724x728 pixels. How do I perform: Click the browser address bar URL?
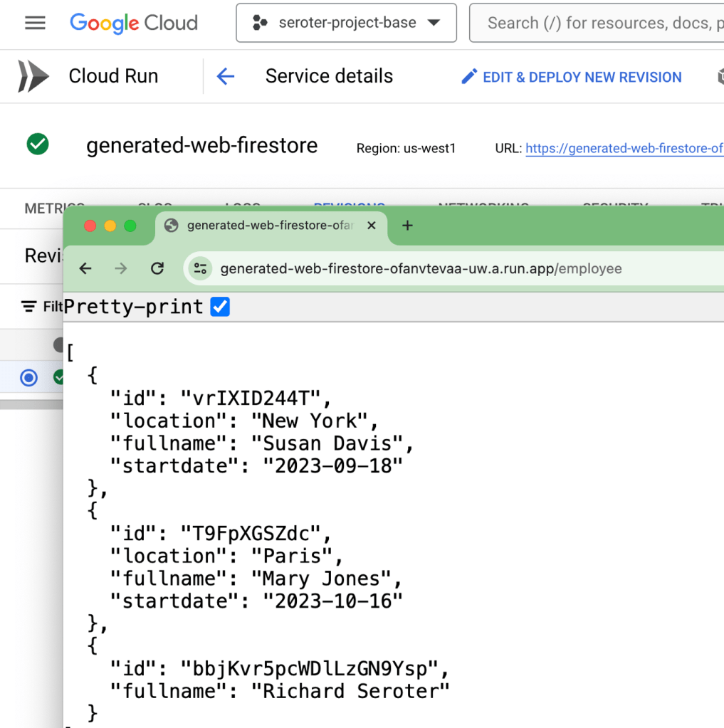pos(420,269)
